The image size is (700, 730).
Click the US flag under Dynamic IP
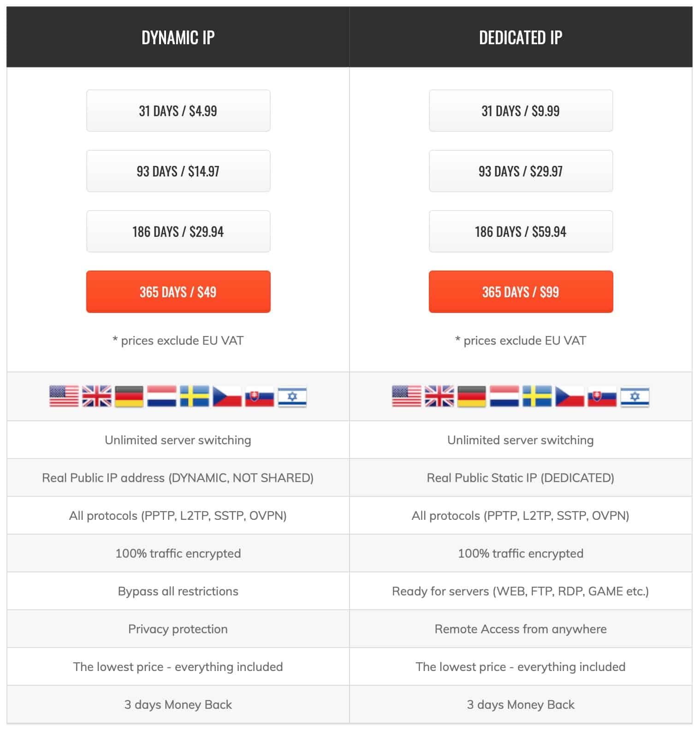click(64, 396)
